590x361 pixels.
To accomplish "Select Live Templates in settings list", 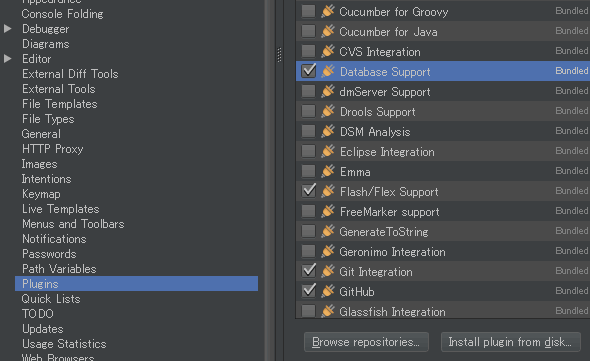I will pyautogui.click(x=61, y=209).
